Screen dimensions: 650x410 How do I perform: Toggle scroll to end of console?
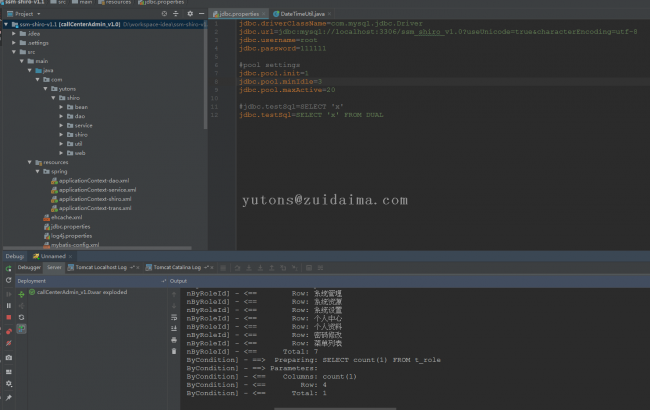coord(175,328)
